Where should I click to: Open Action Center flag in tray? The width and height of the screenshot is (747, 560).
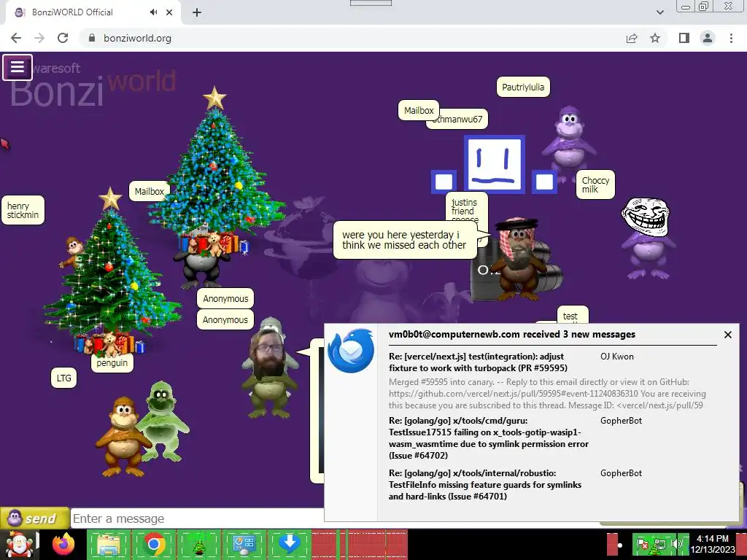click(643, 544)
